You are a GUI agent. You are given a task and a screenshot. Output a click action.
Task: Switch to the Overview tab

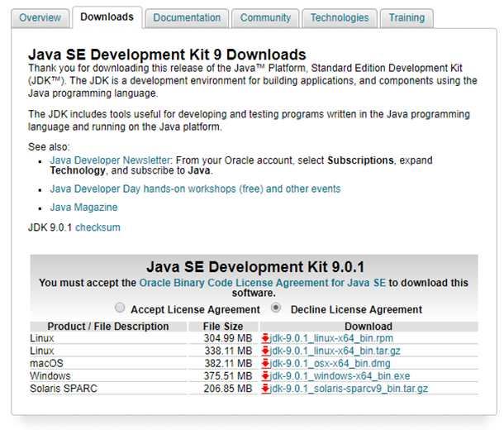(40, 18)
